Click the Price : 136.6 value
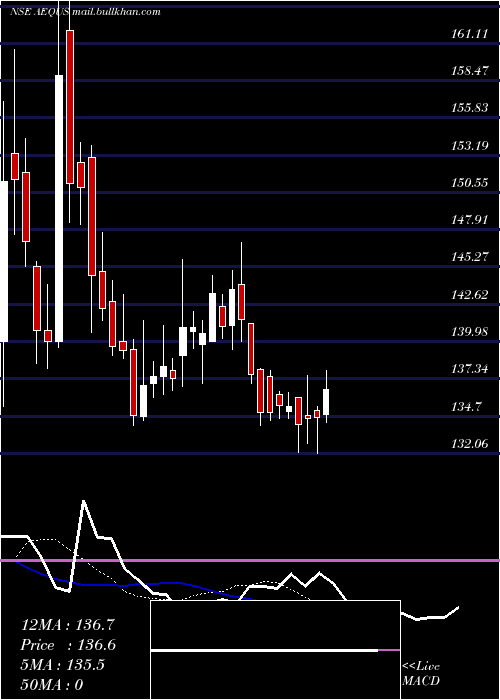The width and height of the screenshot is (500, 700). point(68,645)
